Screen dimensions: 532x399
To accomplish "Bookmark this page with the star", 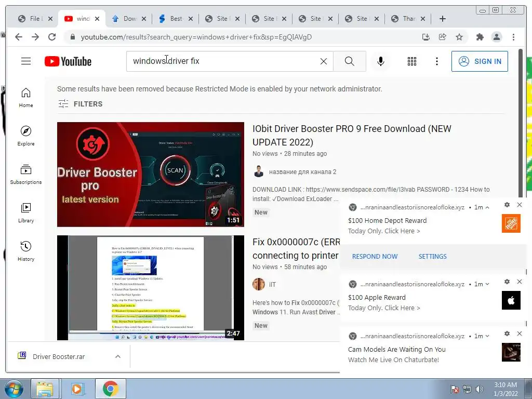I will point(459,37).
